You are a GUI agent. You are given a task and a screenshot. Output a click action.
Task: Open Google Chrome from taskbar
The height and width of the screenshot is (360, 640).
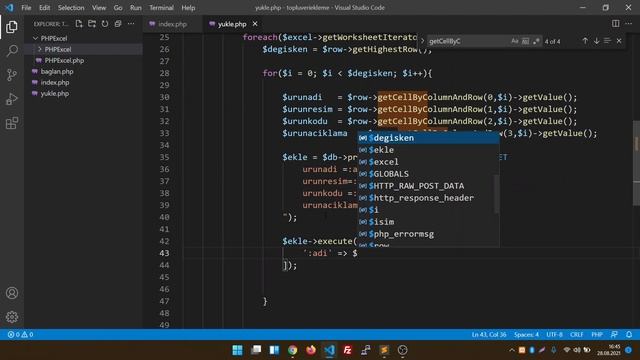tap(292, 350)
